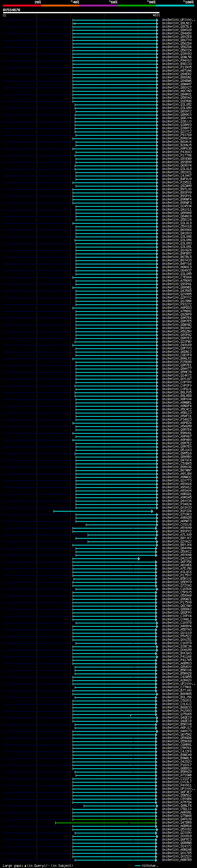Click the alignment bar for UniRef100_B1PID4
The height and width of the screenshot is (868, 197).
tap(103, 511)
